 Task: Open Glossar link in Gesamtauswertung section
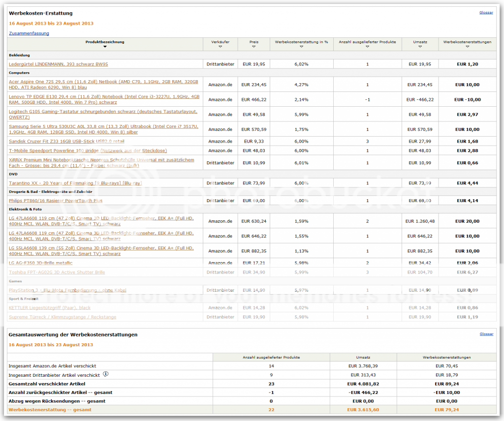click(486, 334)
